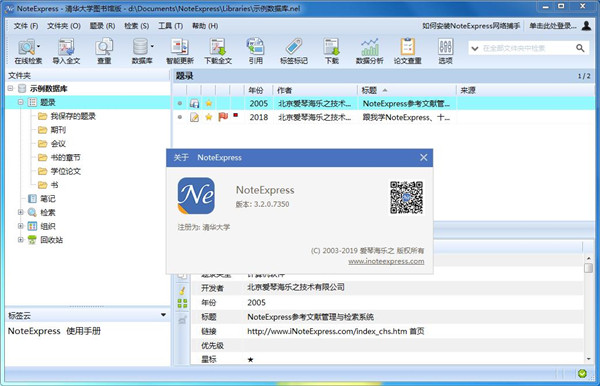Expand the 回收站 tree node

[x=21, y=240]
